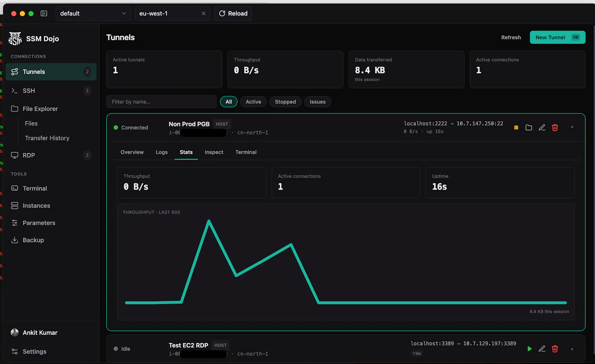Viewport: 595px width, 364px height.
Task: Select the Active filter chip
Action: click(253, 102)
